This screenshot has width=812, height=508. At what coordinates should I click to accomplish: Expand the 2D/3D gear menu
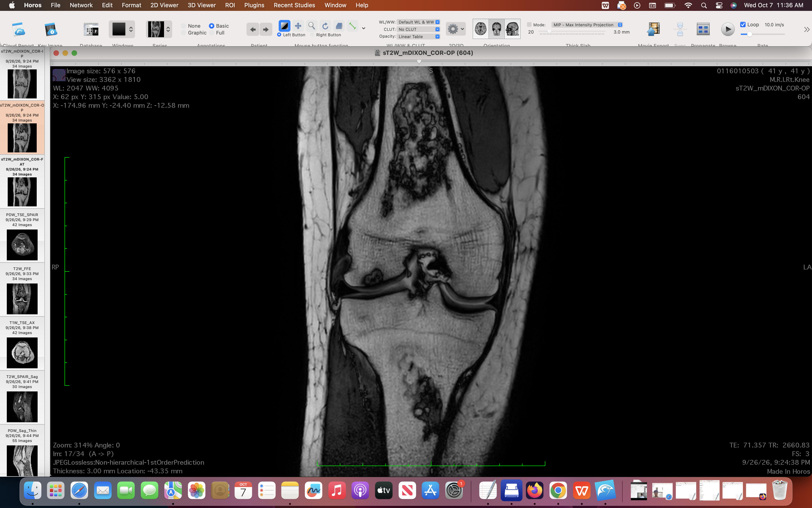pos(456,29)
